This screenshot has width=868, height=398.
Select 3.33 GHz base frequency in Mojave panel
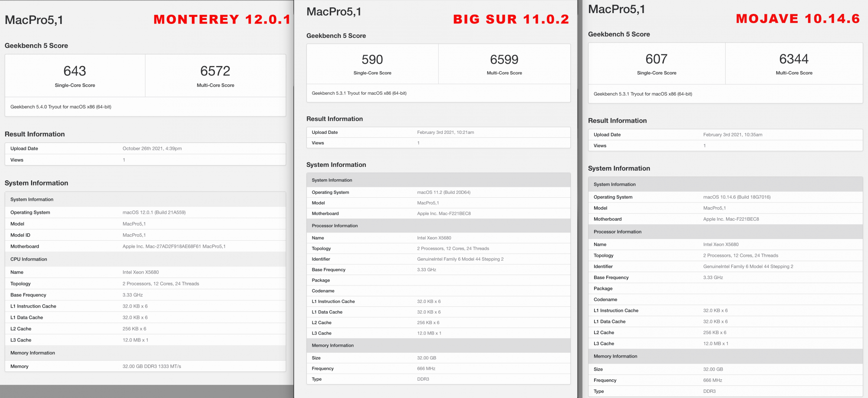(713, 278)
